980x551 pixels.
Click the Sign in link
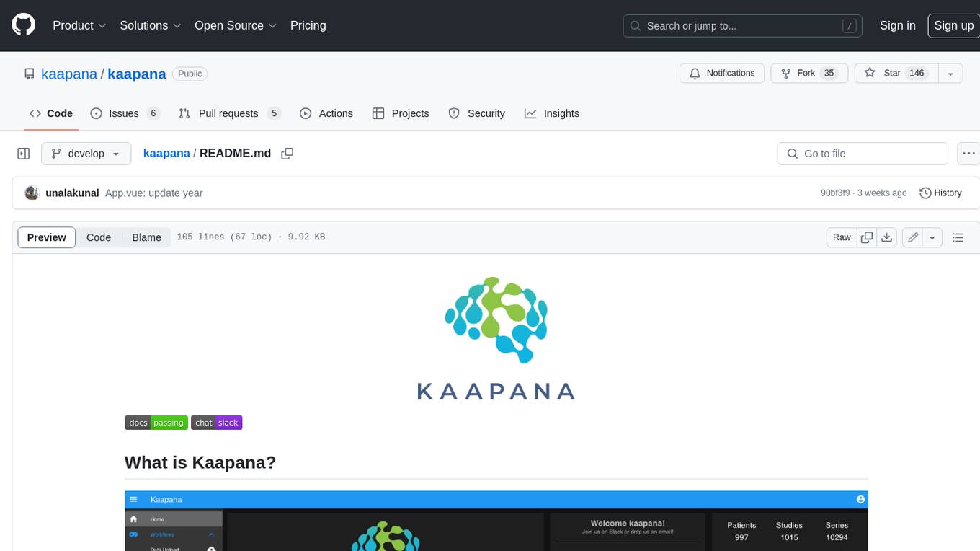(897, 25)
